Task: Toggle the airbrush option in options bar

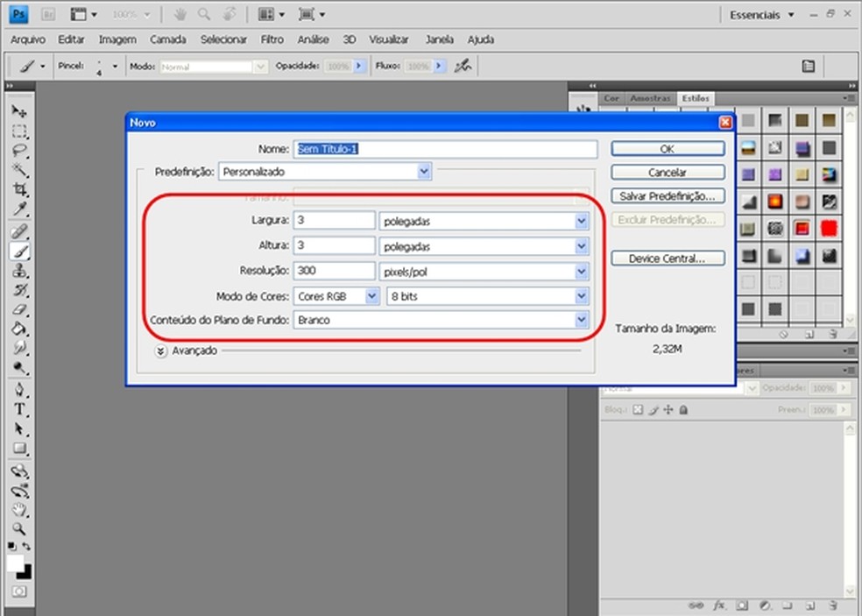Action: point(463,66)
